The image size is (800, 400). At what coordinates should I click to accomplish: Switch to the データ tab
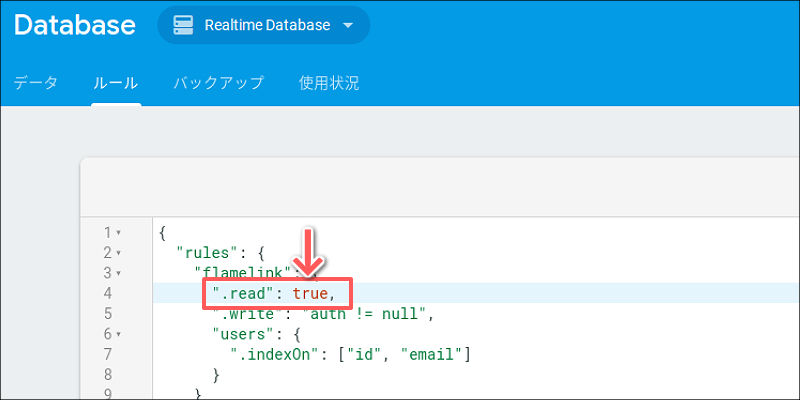[35, 83]
